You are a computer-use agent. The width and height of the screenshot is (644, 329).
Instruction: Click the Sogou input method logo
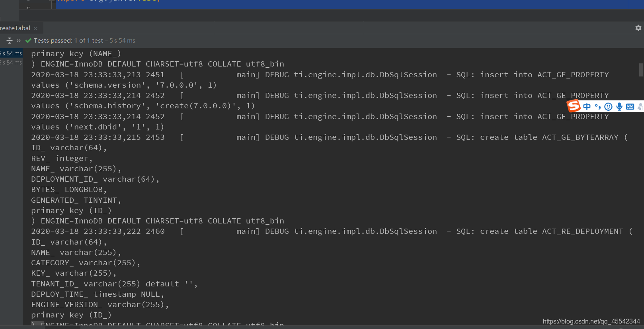point(574,106)
